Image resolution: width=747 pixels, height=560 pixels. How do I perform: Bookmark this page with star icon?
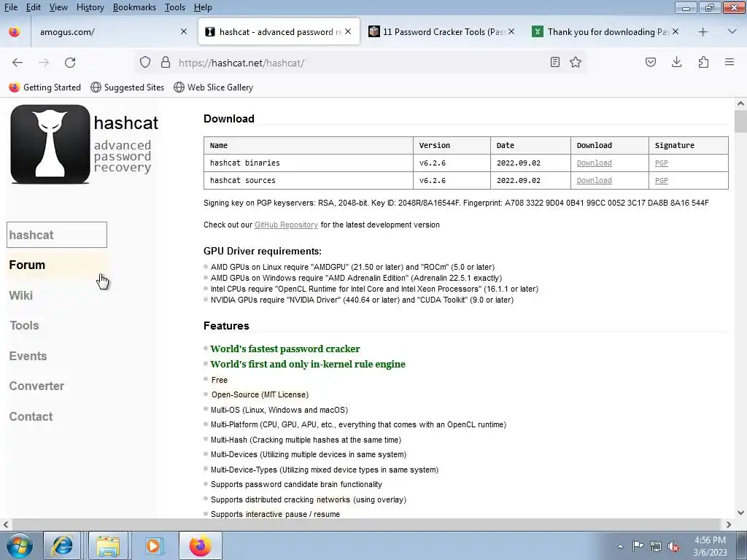[576, 63]
